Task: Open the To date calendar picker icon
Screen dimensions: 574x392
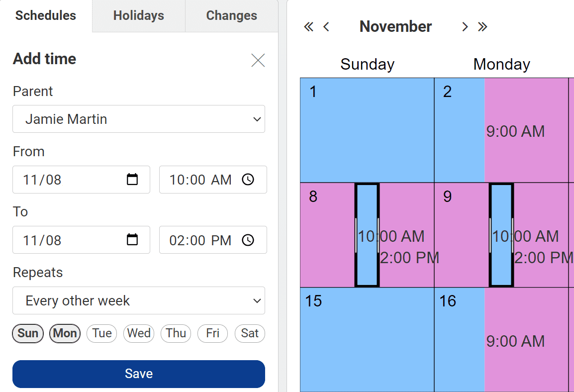Action: (132, 240)
